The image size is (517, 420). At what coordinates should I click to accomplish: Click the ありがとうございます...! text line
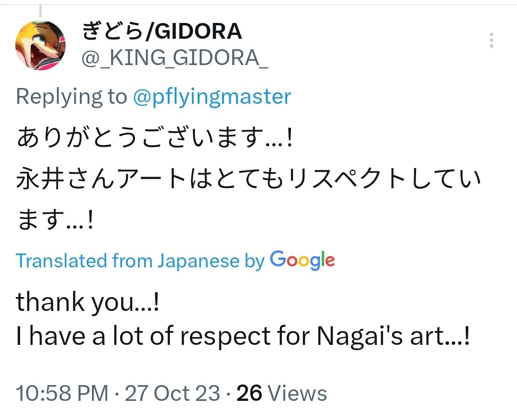pos(154,139)
